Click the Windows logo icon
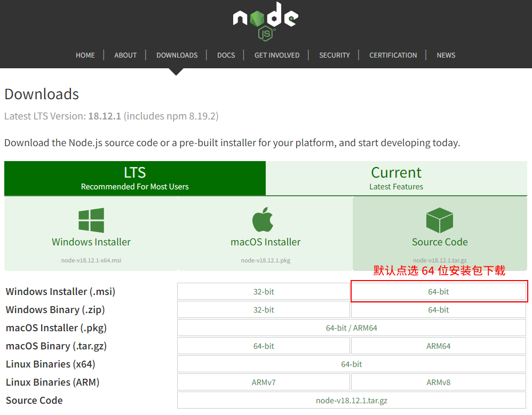This screenshot has width=532, height=415. click(x=91, y=220)
